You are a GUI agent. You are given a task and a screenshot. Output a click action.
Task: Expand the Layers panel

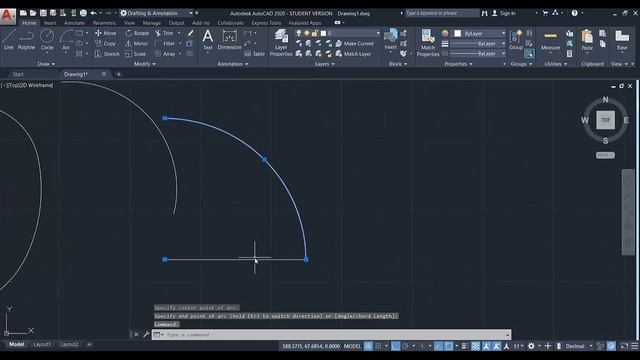[x=325, y=64]
